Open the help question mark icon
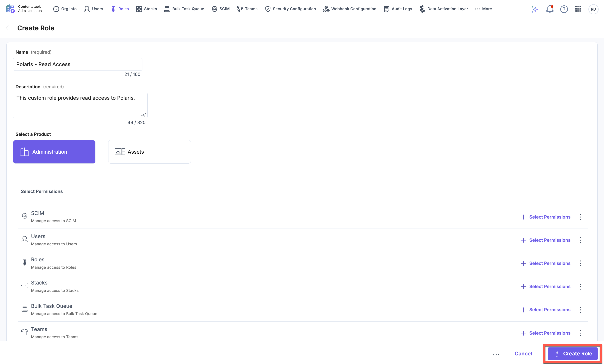Screen dimensions: 604x364 pyautogui.click(x=564, y=9)
